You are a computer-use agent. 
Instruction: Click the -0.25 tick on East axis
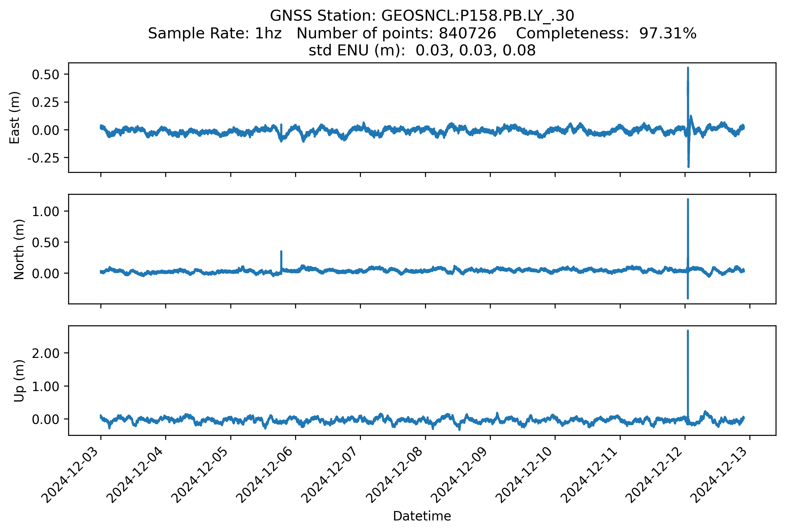pyautogui.click(x=43, y=158)
